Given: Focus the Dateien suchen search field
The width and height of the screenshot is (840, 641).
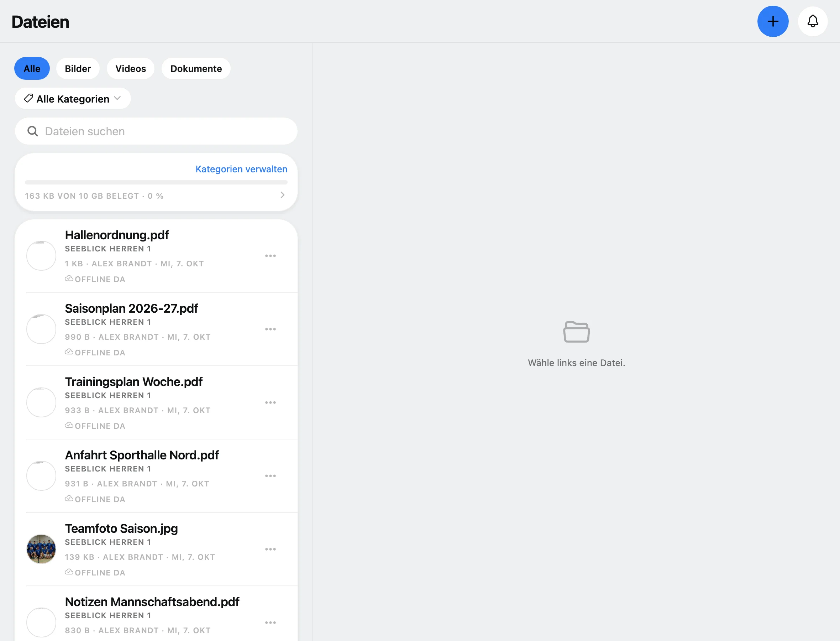Looking at the screenshot, I should click(x=156, y=131).
